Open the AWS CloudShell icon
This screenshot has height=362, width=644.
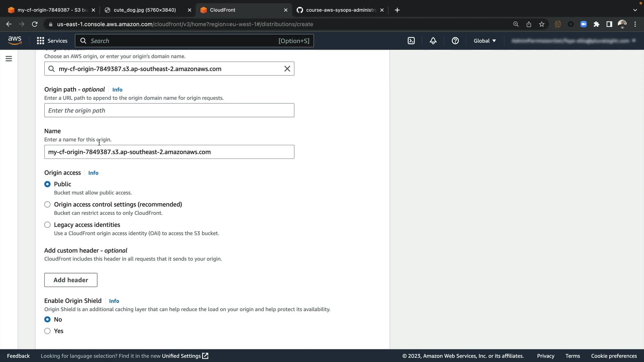(411, 41)
